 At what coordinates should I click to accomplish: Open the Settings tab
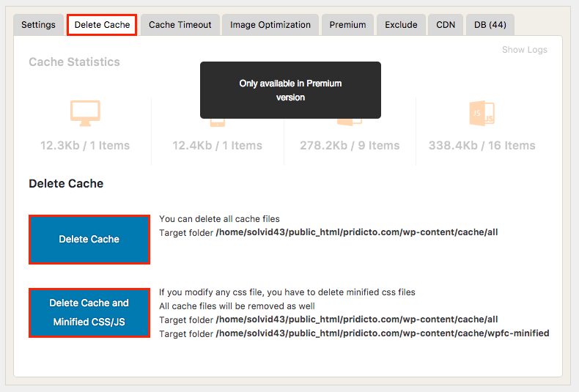tap(38, 25)
